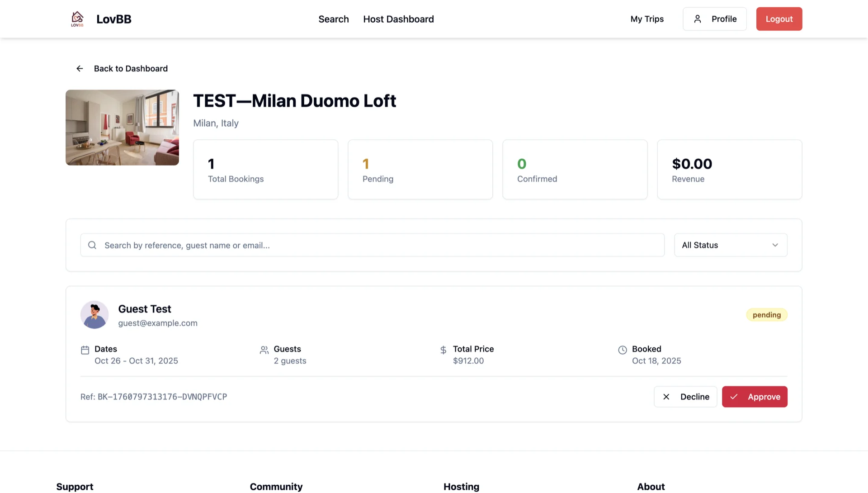This screenshot has width=868, height=493.
Task: Click the Milan Duomo Loft thumbnail
Action: pos(122,128)
